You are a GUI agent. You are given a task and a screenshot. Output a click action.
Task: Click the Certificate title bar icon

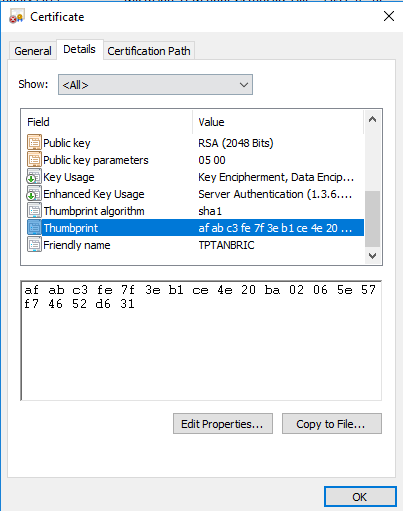[17, 17]
